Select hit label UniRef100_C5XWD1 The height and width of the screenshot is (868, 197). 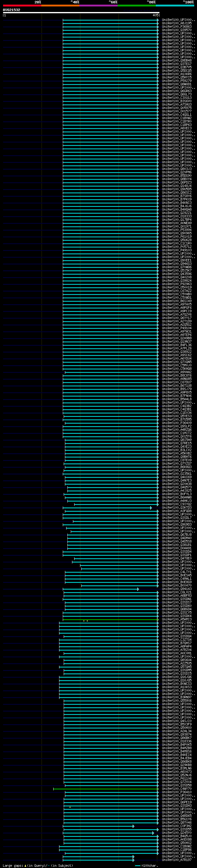click(x=177, y=297)
